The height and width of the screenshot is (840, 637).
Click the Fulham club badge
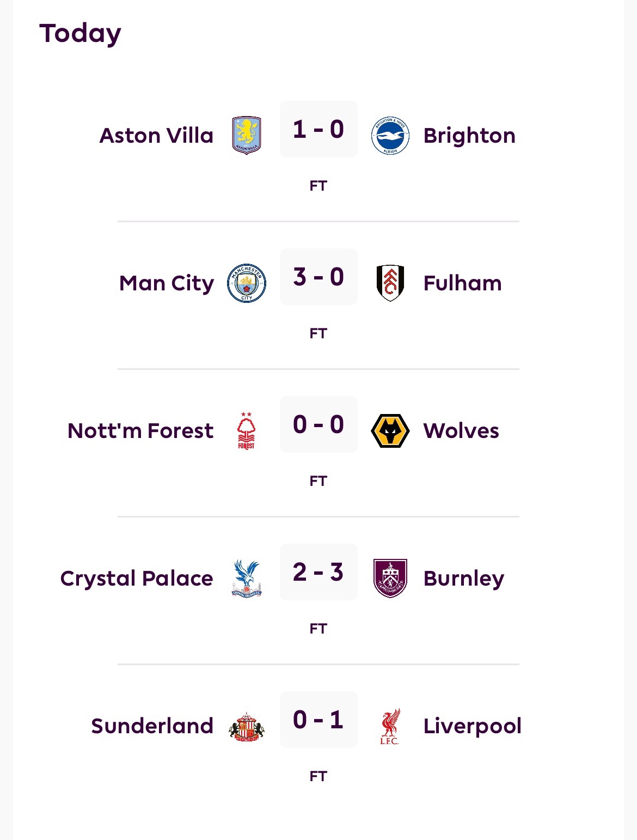point(390,283)
